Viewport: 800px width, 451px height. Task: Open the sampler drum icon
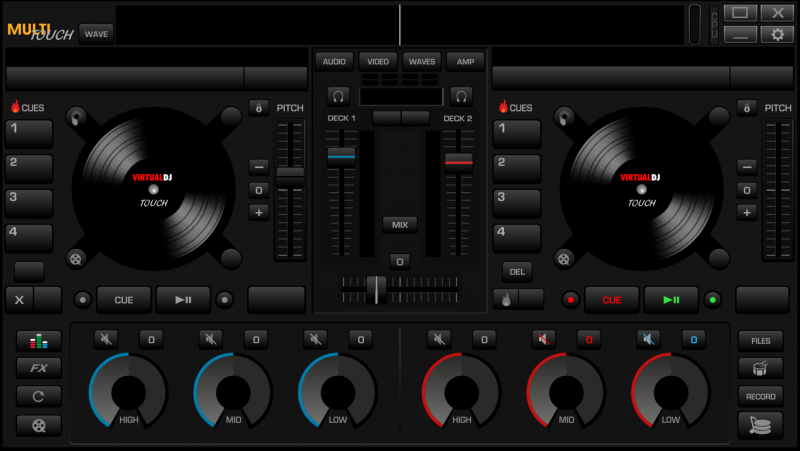pos(760,368)
